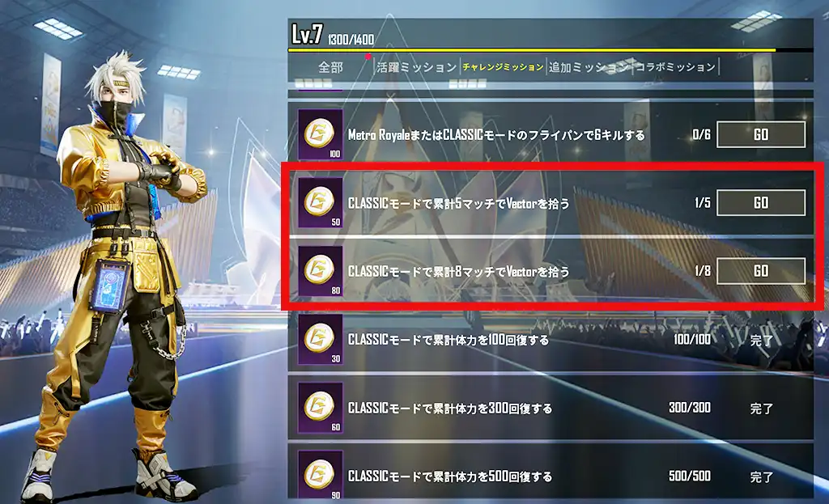Switch to the 活躍ミッション tab
The height and width of the screenshot is (504, 829).
(416, 67)
